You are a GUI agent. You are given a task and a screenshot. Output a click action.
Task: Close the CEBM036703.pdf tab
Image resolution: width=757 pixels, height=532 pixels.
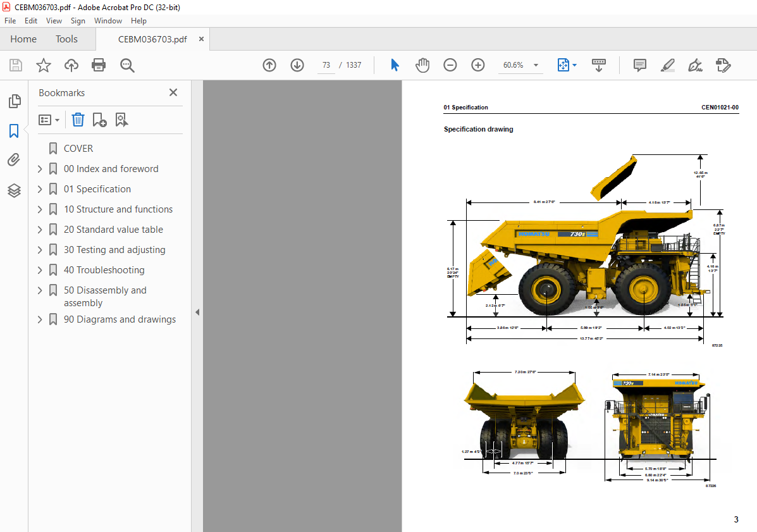pos(201,39)
